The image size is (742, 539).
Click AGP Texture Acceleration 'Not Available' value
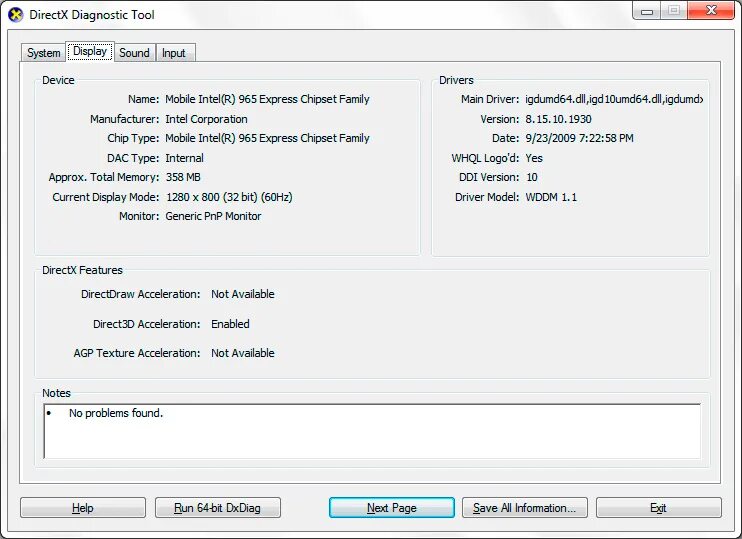pos(243,353)
